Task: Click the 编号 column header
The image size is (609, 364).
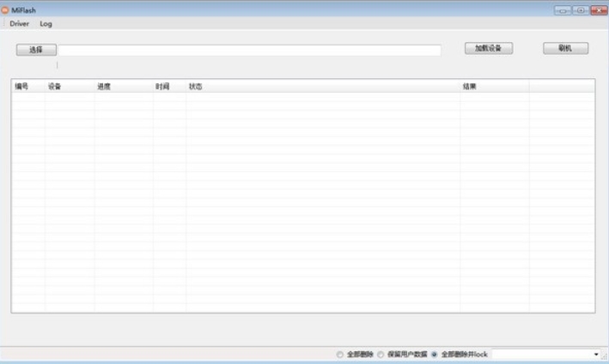Action: point(28,87)
